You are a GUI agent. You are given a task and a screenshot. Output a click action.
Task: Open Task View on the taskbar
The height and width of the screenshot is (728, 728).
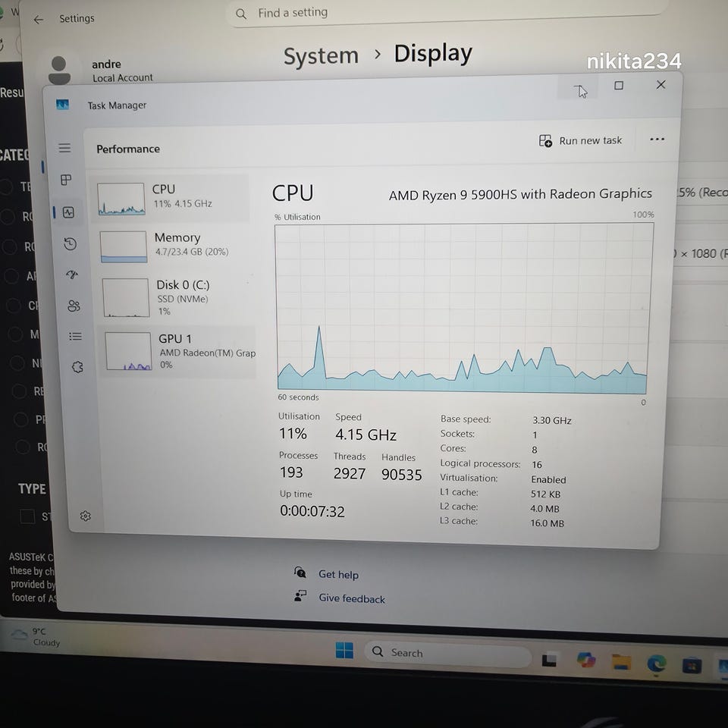[x=549, y=660]
